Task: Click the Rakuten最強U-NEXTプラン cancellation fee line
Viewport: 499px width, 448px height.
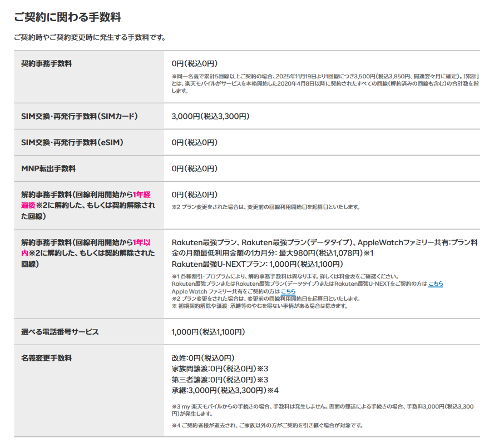Action: point(257,264)
